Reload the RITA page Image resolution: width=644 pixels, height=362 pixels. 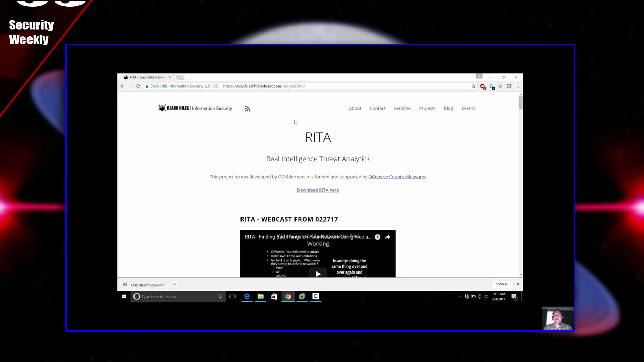[138, 86]
